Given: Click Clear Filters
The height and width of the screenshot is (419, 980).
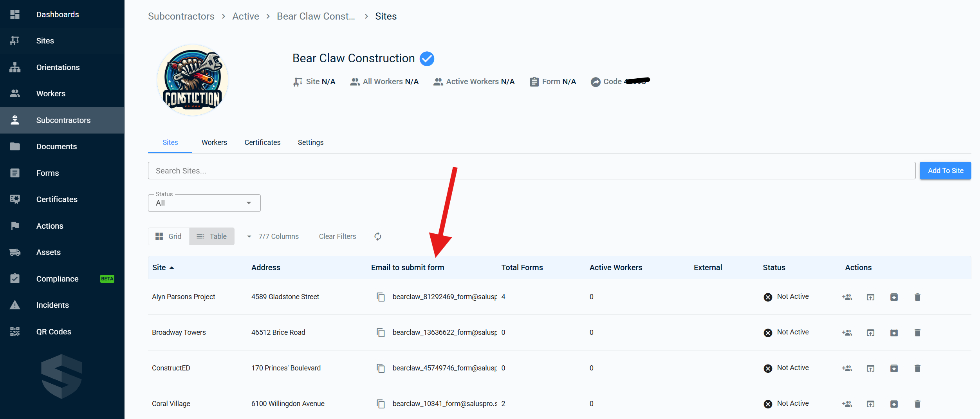Looking at the screenshot, I should 337,236.
